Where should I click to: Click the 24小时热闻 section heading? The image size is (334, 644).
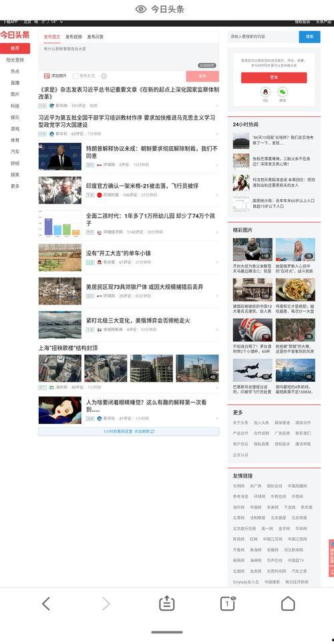(x=246, y=124)
